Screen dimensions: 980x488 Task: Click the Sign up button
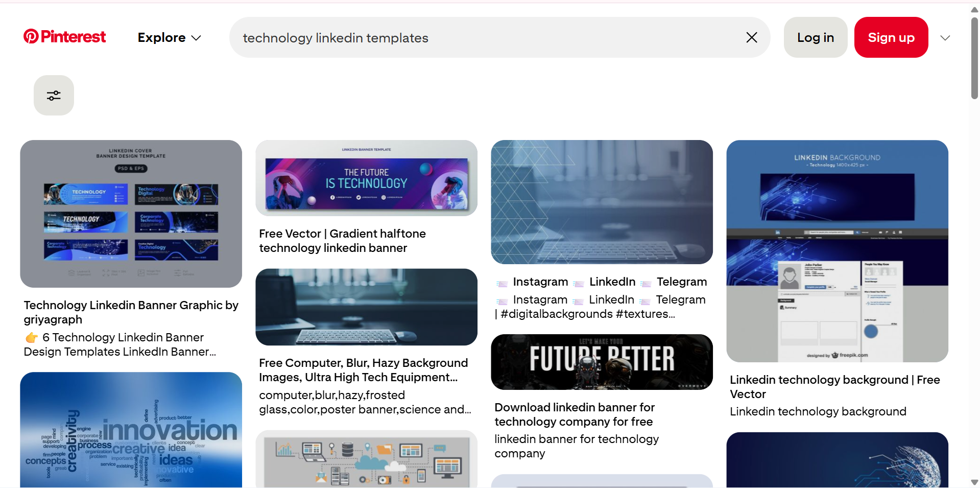[x=891, y=37]
